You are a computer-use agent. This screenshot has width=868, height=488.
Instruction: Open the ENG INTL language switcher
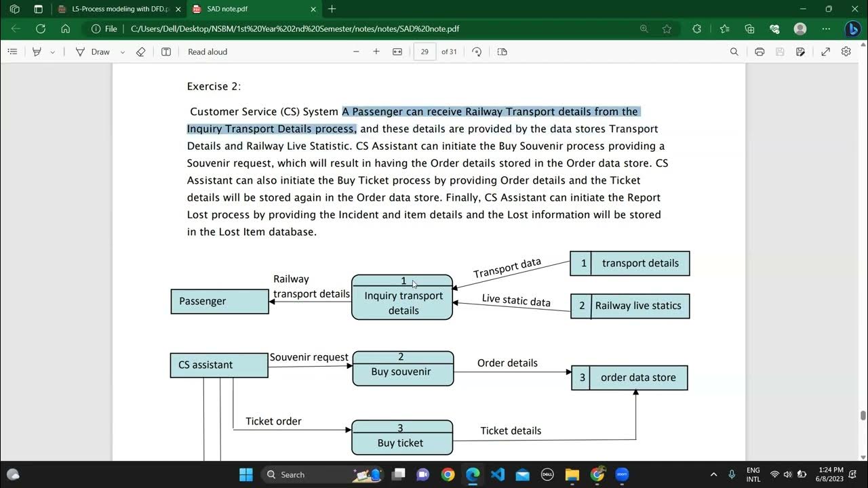pyautogui.click(x=753, y=474)
